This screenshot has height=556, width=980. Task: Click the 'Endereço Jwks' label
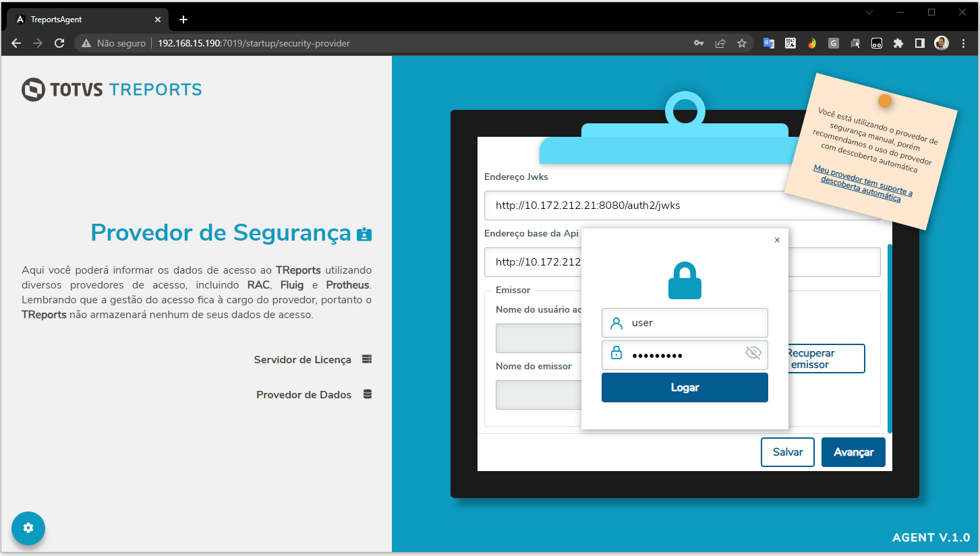click(517, 177)
